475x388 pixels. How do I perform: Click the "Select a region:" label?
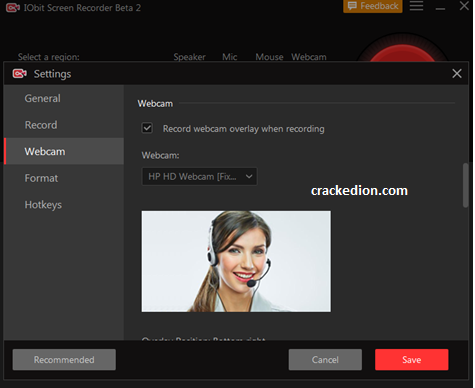coord(49,57)
